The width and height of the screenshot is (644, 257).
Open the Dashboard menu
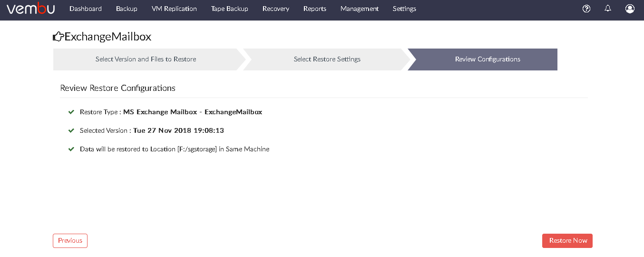pyautogui.click(x=86, y=9)
